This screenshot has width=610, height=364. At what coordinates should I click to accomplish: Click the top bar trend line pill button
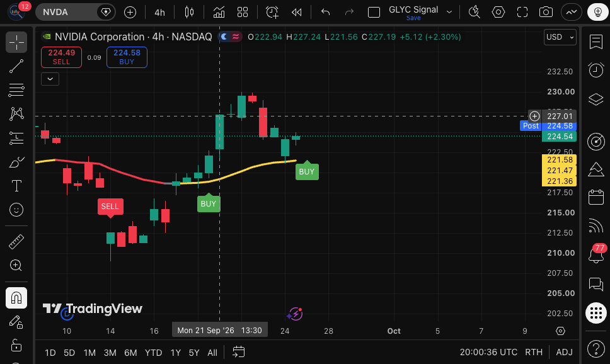pyautogui.click(x=572, y=13)
